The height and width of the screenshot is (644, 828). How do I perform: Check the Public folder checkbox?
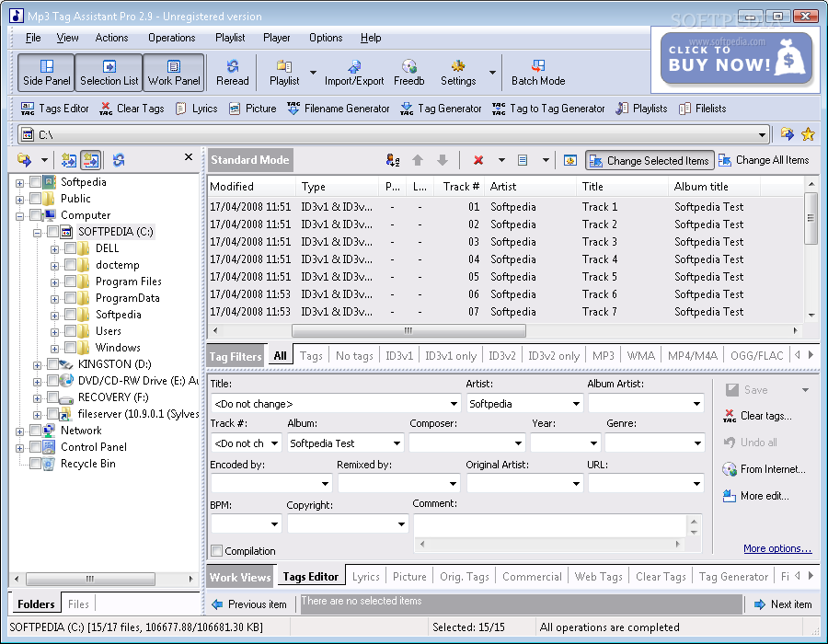tap(35, 199)
